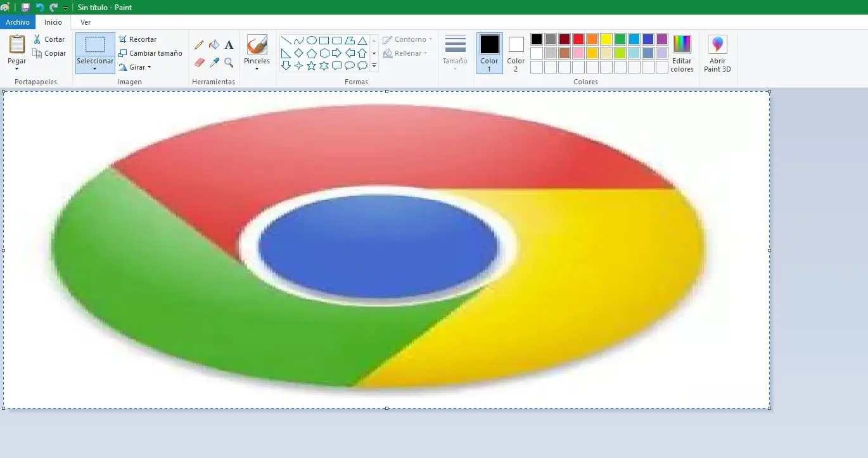Open the Seleccionar dropdown arrow
Image resolution: width=868 pixels, height=458 pixels.
pos(95,68)
